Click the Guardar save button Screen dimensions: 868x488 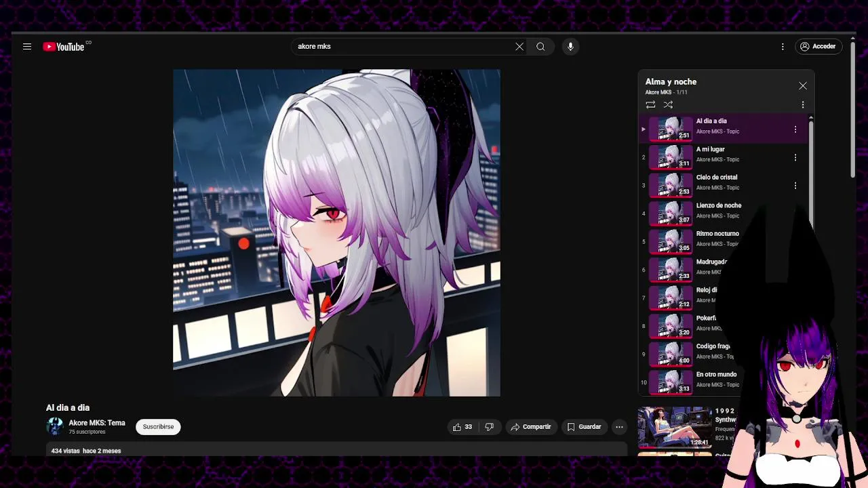click(x=584, y=427)
